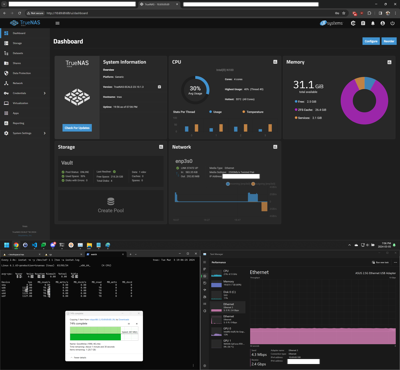
Task: Select Memory in Task Manager performance list
Action: click(228, 283)
